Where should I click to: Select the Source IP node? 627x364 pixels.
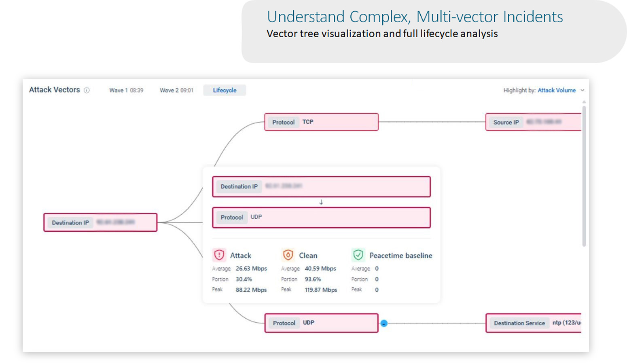533,122
